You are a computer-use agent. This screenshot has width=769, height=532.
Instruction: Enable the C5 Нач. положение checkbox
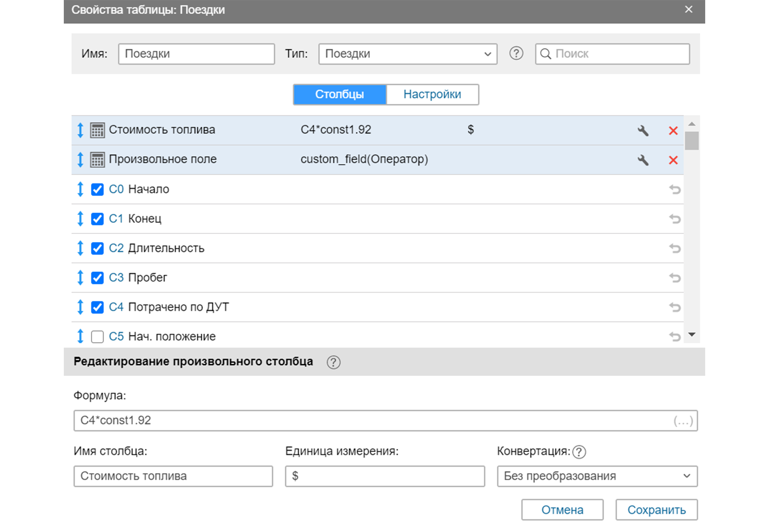tap(97, 337)
